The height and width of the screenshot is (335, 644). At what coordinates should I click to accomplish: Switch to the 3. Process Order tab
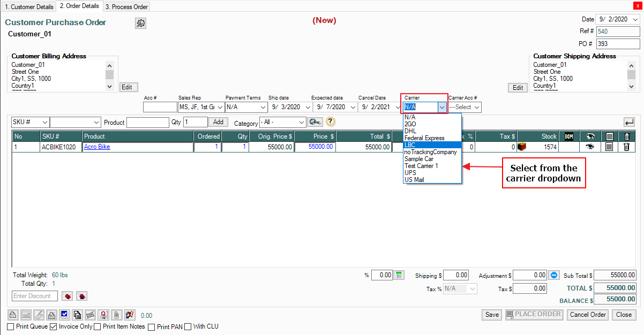(x=126, y=7)
